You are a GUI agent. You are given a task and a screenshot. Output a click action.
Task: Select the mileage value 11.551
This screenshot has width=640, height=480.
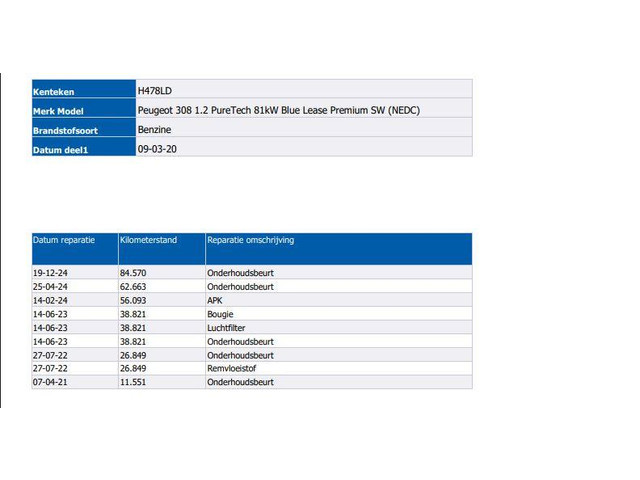click(x=134, y=382)
